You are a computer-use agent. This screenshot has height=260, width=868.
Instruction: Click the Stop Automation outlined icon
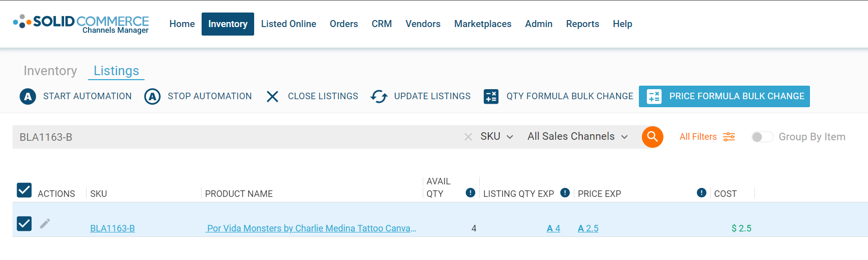pos(153,96)
